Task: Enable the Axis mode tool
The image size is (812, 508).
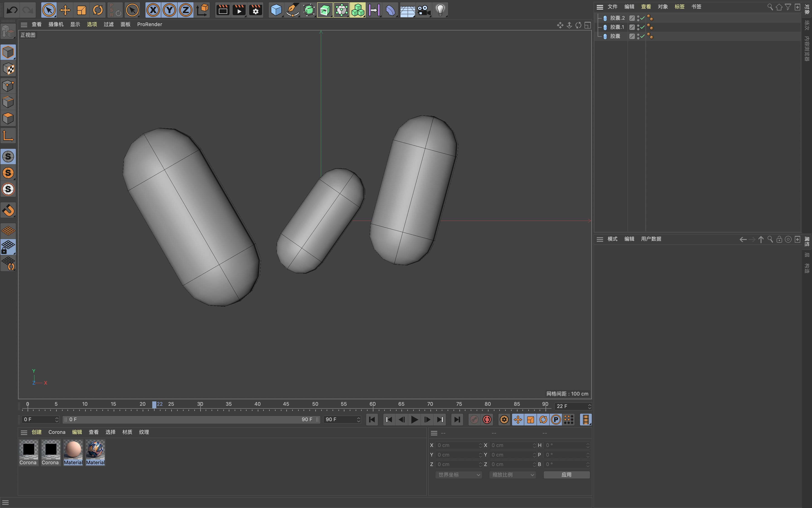Action: 8,136
